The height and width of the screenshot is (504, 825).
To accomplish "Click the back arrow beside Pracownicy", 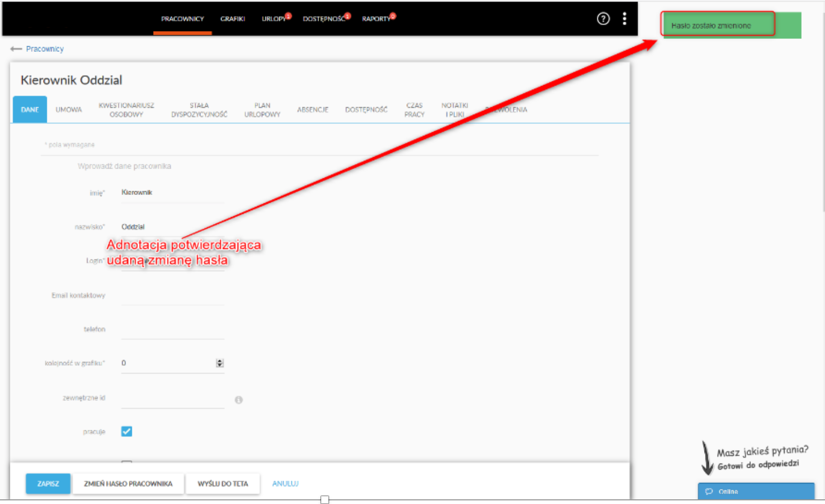I will [x=16, y=49].
